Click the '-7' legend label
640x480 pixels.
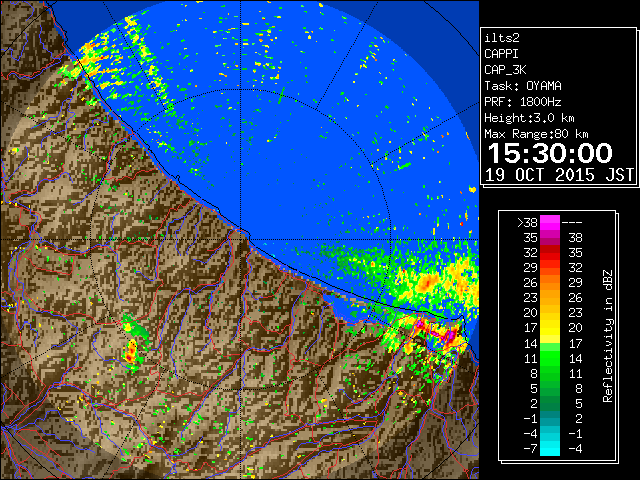coord(530,448)
